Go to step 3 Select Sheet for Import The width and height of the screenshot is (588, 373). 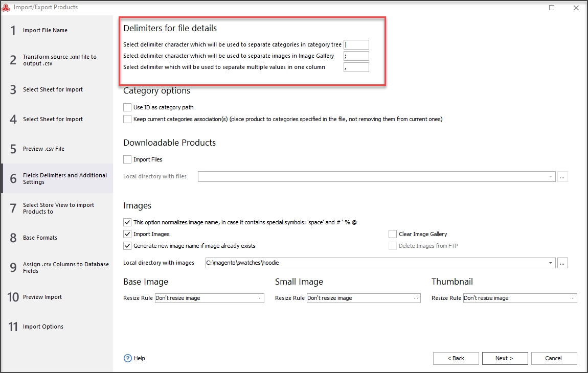[x=57, y=89]
